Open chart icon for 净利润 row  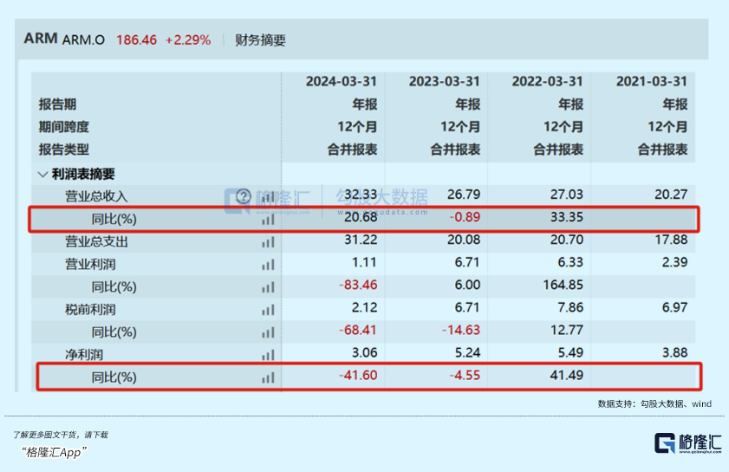[x=268, y=355]
